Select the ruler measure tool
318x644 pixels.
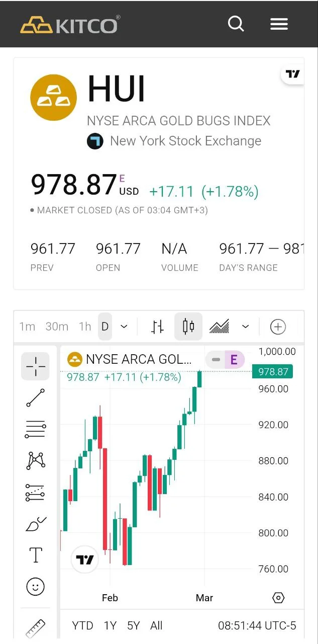pyautogui.click(x=36, y=628)
